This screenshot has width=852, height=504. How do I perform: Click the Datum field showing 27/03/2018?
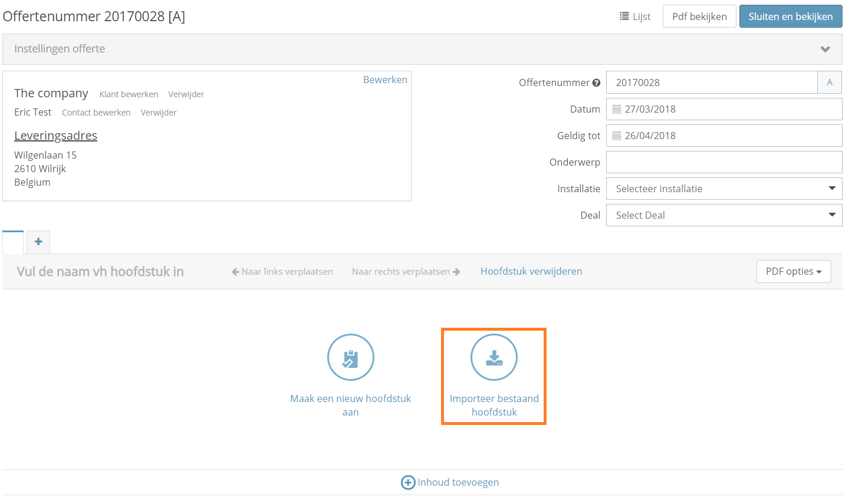click(724, 109)
